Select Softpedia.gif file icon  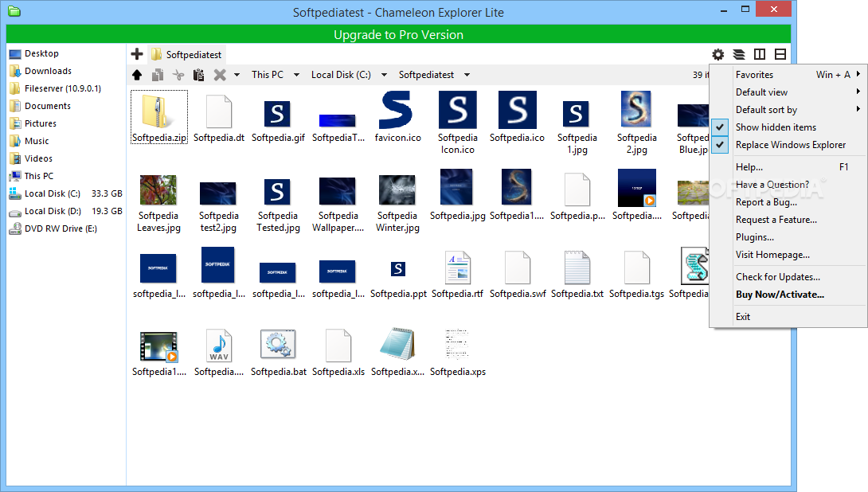pyautogui.click(x=277, y=114)
